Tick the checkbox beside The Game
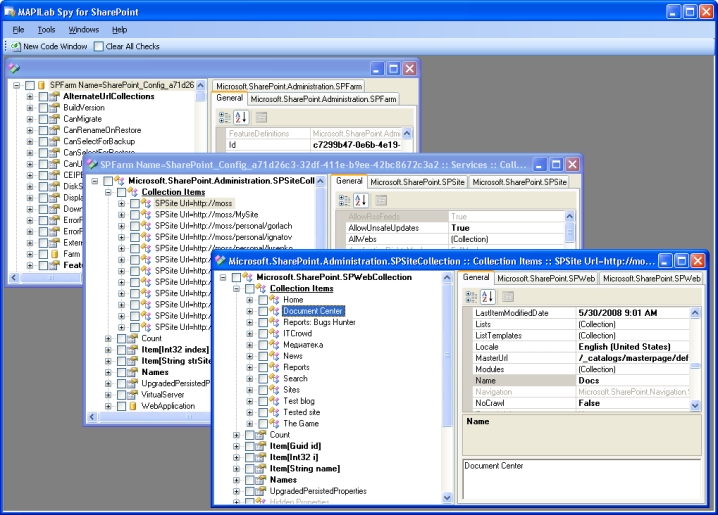Image resolution: width=718 pixels, height=515 pixels. pos(262,424)
